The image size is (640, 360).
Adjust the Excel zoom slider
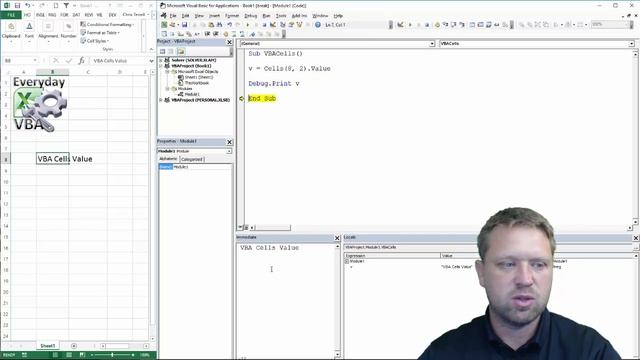pyautogui.click(x=112, y=355)
